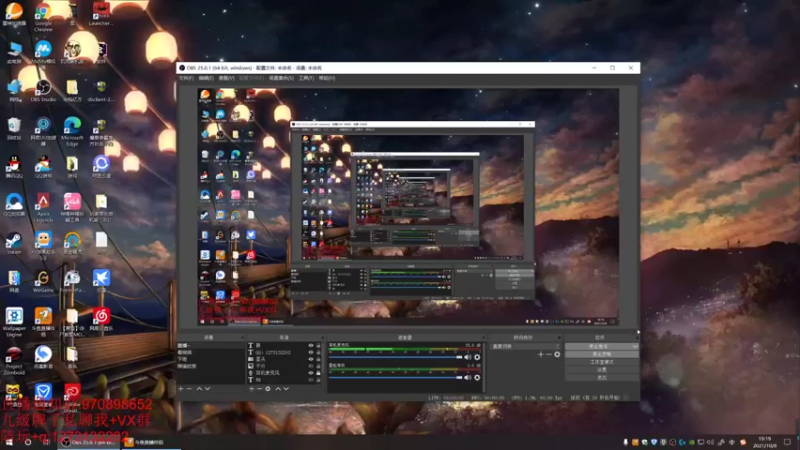The height and width of the screenshot is (450, 800).
Task: Select 直播 scene in Scenes list
Action: [210, 345]
